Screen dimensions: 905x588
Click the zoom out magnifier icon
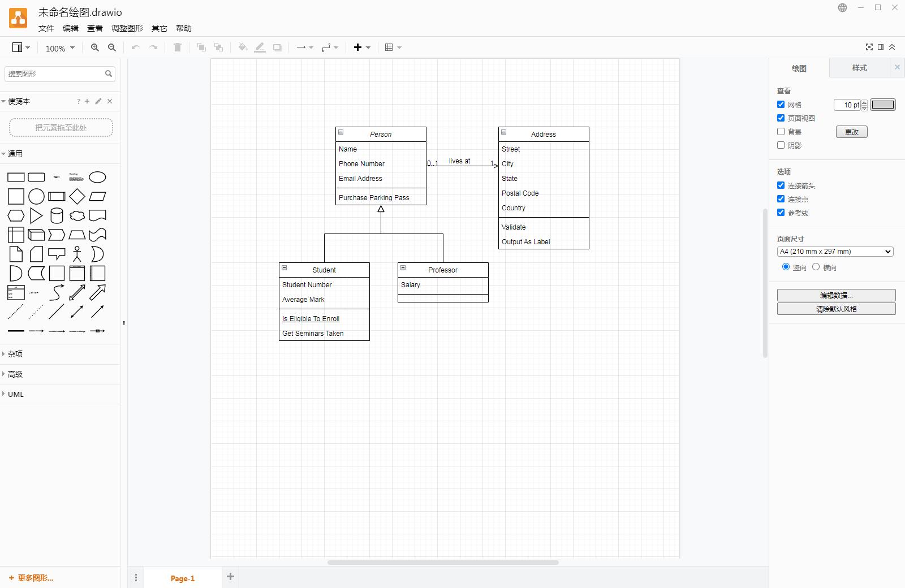click(112, 47)
